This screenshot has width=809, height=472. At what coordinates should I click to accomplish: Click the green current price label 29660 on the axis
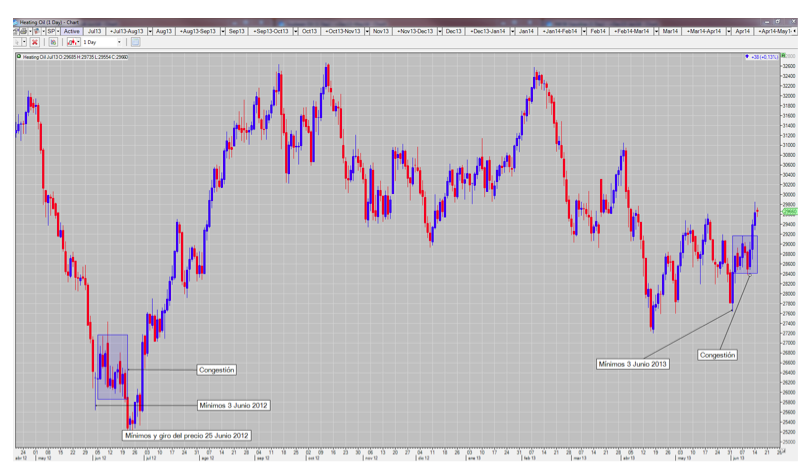(x=790, y=211)
